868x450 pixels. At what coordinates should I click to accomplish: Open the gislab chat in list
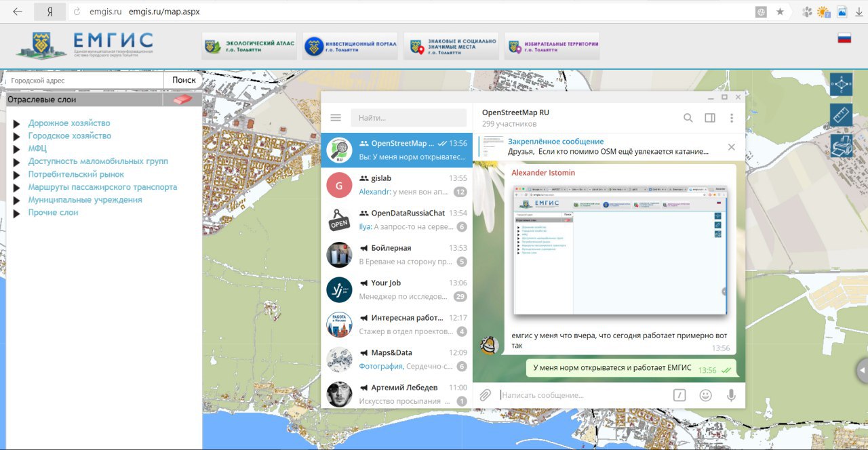tap(397, 185)
